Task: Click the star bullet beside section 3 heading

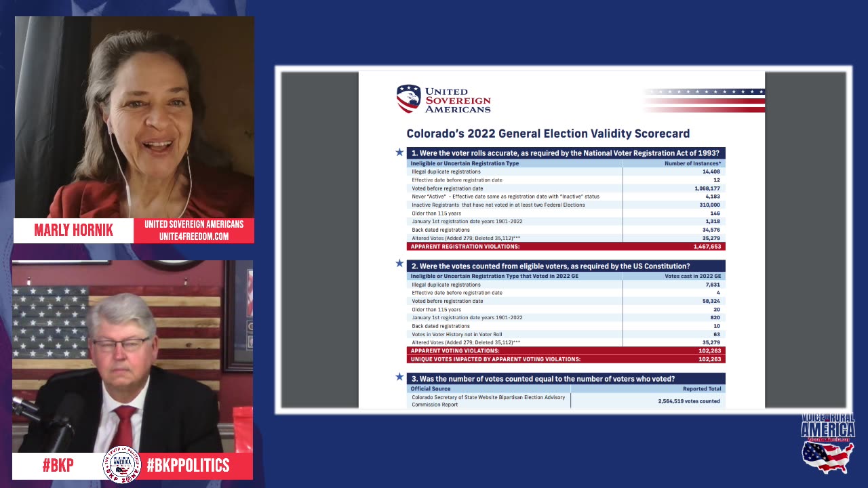Action: [x=399, y=377]
